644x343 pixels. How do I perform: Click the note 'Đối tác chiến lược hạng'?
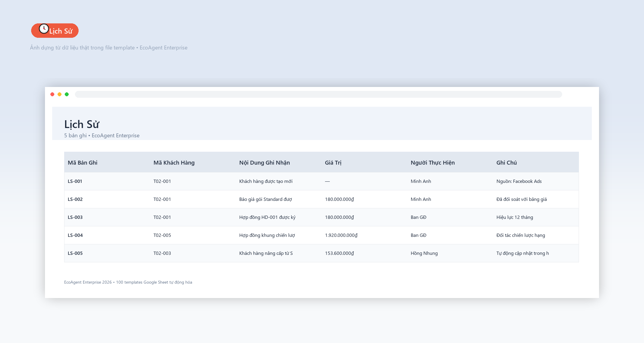[x=521, y=235]
